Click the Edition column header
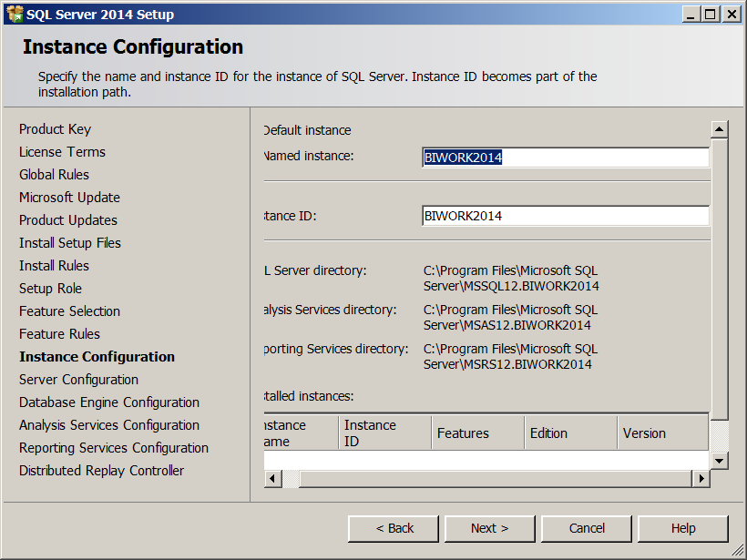This screenshot has width=747, height=560. tap(570, 433)
